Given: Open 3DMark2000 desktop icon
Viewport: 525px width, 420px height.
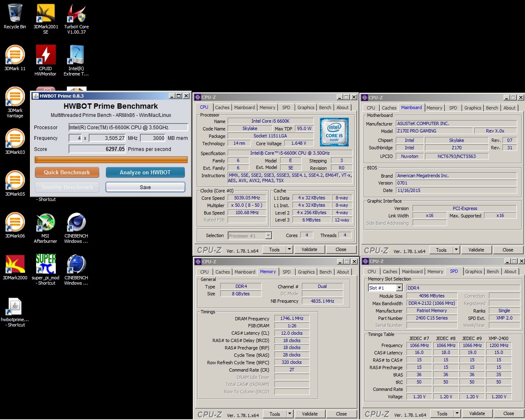Looking at the screenshot, I should 15,267.
